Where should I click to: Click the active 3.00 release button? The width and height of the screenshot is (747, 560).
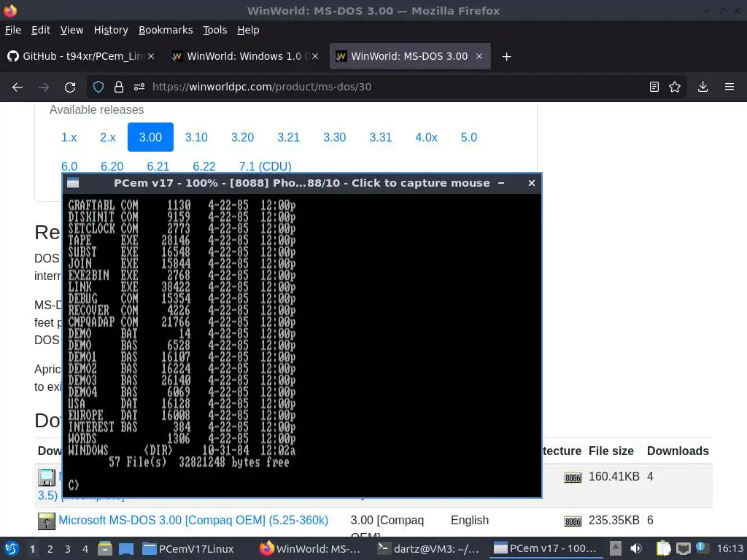(150, 137)
